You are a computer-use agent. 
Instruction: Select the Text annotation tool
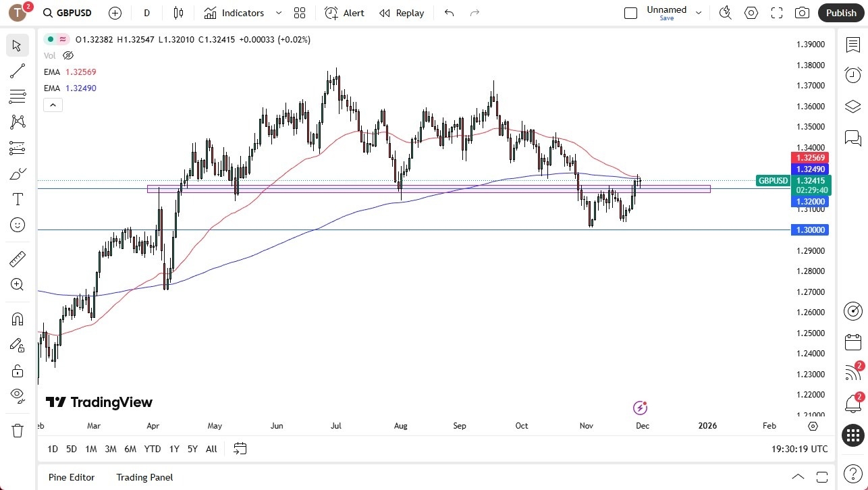17,199
